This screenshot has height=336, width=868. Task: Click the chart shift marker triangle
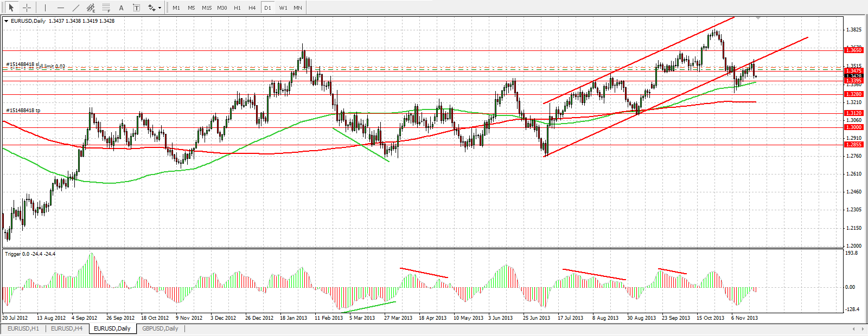(758, 18)
